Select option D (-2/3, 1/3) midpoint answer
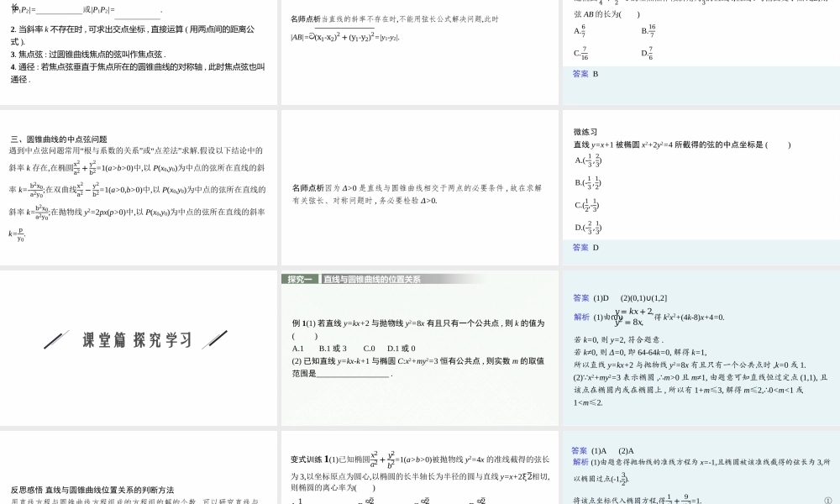Viewport: 840px width, 504px height. click(588, 227)
